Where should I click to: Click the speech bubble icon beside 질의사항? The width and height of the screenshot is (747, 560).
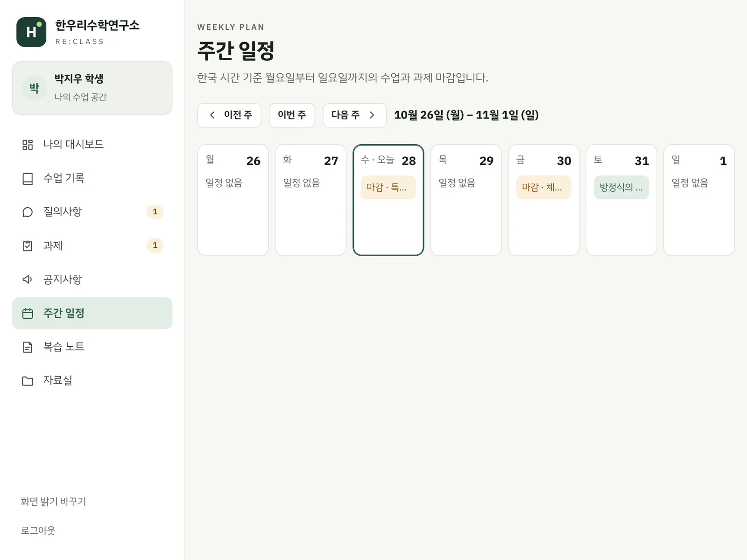(x=28, y=212)
